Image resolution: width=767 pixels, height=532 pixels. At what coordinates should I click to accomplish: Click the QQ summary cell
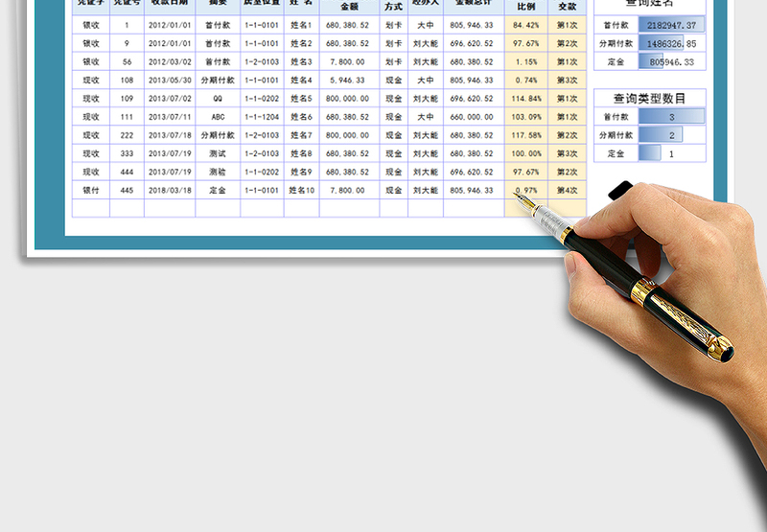click(x=218, y=99)
